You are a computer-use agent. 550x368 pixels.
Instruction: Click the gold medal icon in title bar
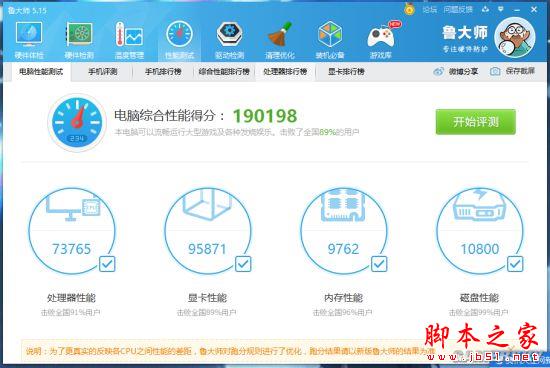click(x=409, y=9)
